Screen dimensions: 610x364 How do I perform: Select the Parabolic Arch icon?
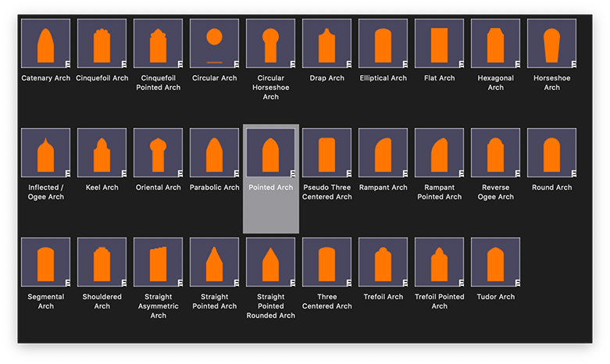tap(214, 153)
